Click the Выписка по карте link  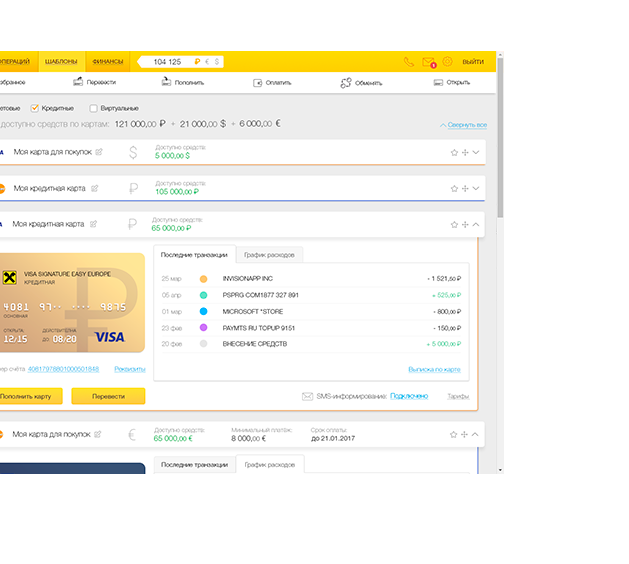pyautogui.click(x=434, y=369)
